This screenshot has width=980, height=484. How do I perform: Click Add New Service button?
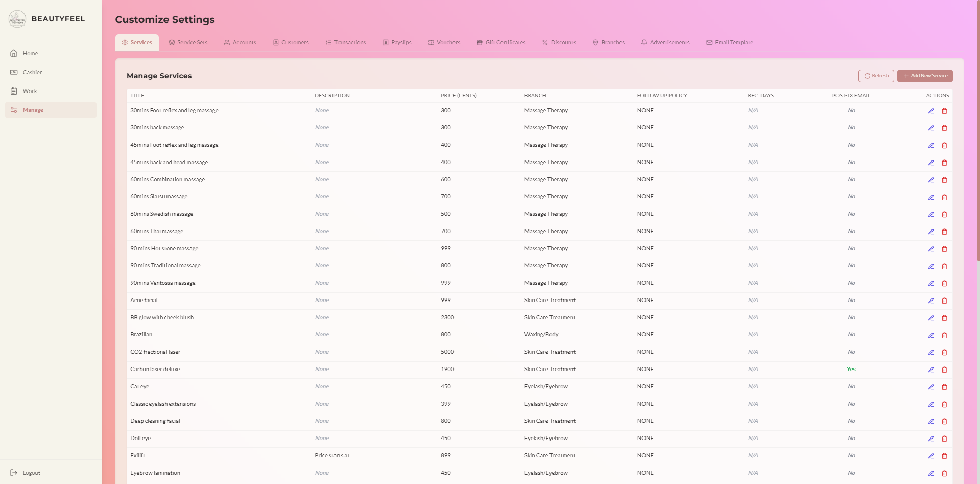(925, 76)
